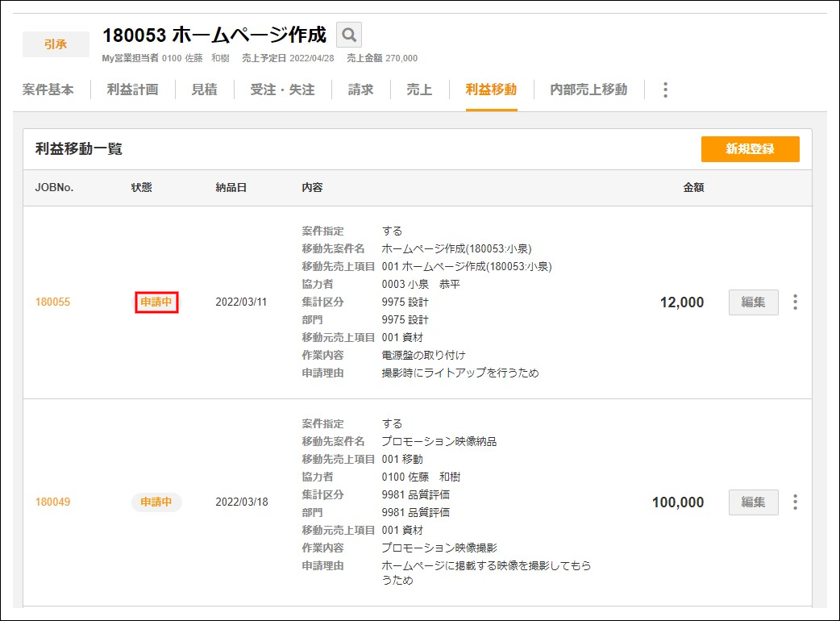
Task: Open JOB number 180055 link
Action: 52,302
